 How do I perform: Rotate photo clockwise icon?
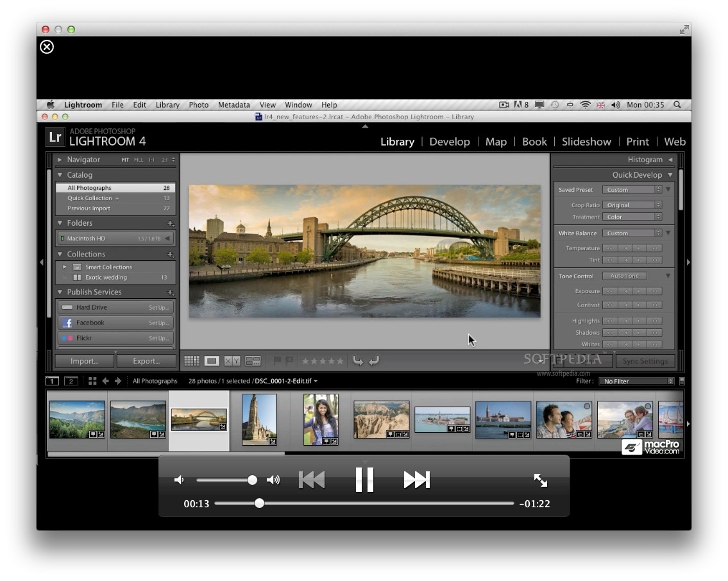pos(374,360)
